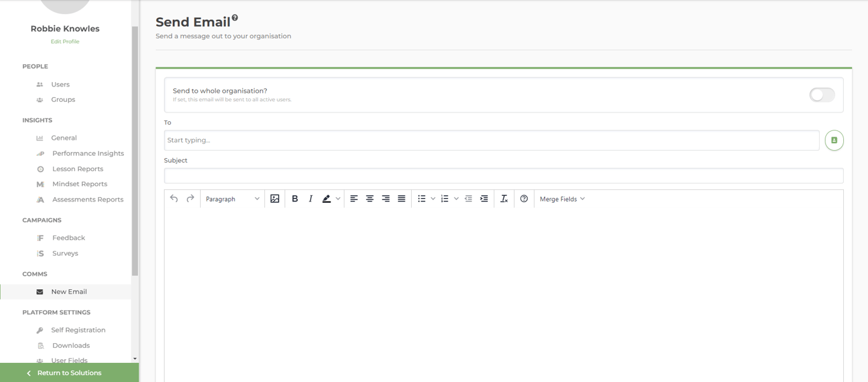Open Performance Insights in sidebar

click(x=88, y=153)
